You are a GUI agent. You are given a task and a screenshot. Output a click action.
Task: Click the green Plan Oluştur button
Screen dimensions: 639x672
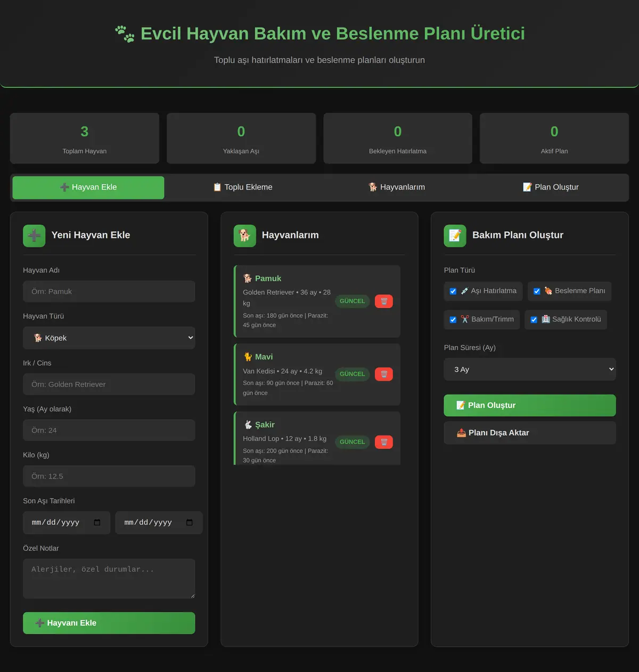pyautogui.click(x=530, y=406)
